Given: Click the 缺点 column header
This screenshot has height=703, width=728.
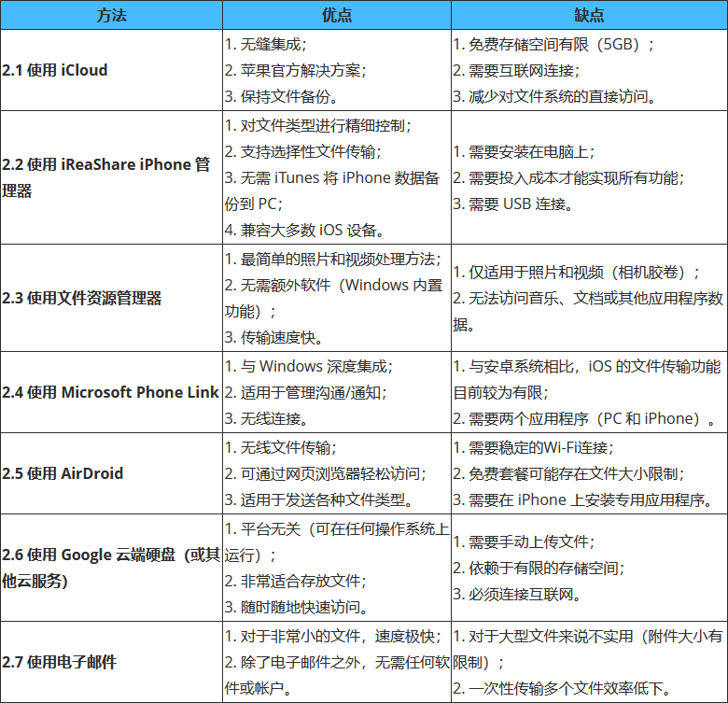Looking at the screenshot, I should [589, 15].
